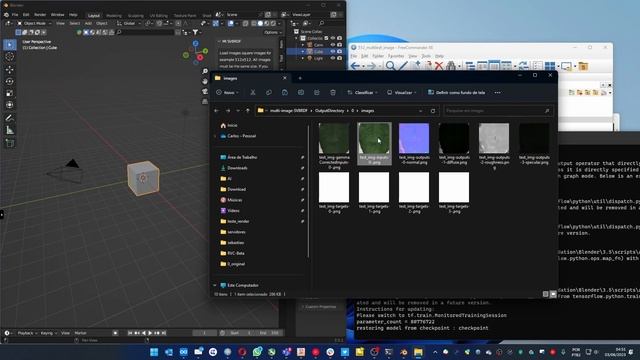
Task: Open a new Explorer tab with plus
Action: coord(300,78)
